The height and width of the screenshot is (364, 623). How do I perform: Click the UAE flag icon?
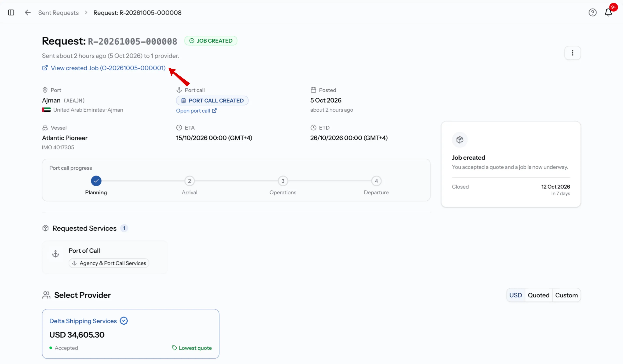(46, 110)
